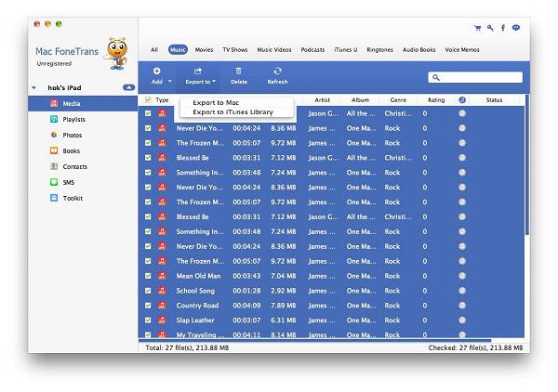558x392 pixels.
Task: Click the status circle for Slap Leather
Action: [462, 320]
